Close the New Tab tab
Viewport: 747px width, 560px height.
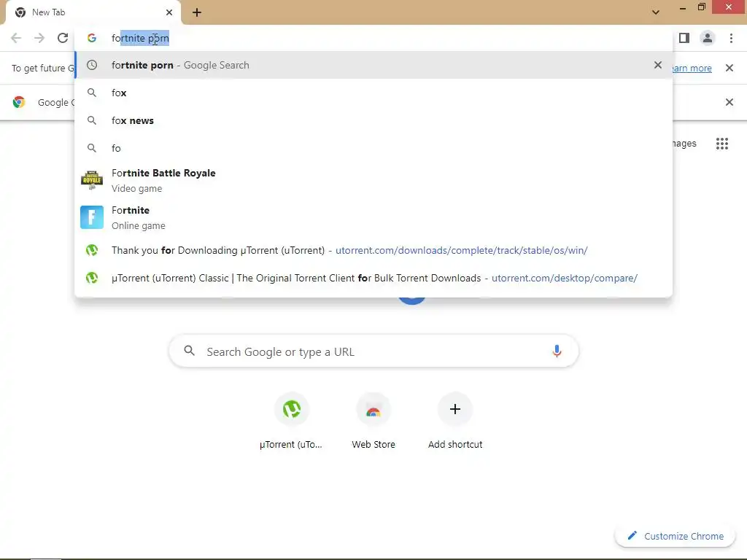click(169, 12)
